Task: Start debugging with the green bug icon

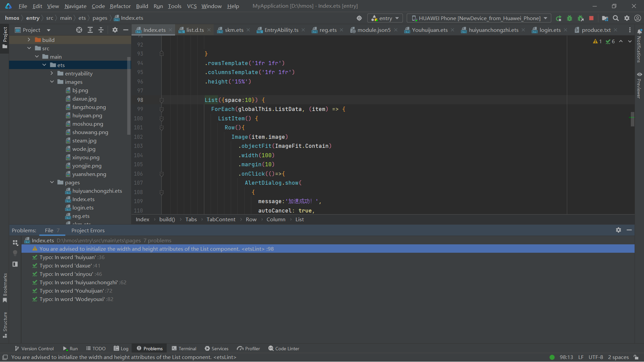Action: click(570, 18)
